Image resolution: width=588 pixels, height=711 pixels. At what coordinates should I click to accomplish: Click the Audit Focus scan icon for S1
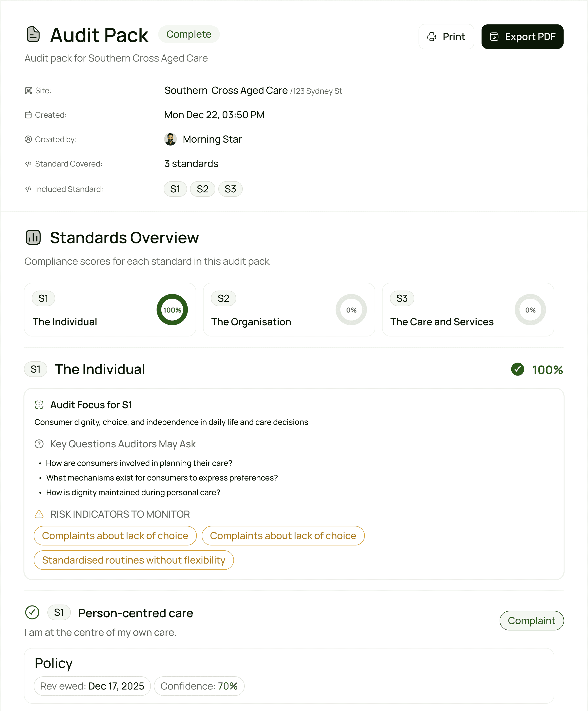[x=40, y=405]
